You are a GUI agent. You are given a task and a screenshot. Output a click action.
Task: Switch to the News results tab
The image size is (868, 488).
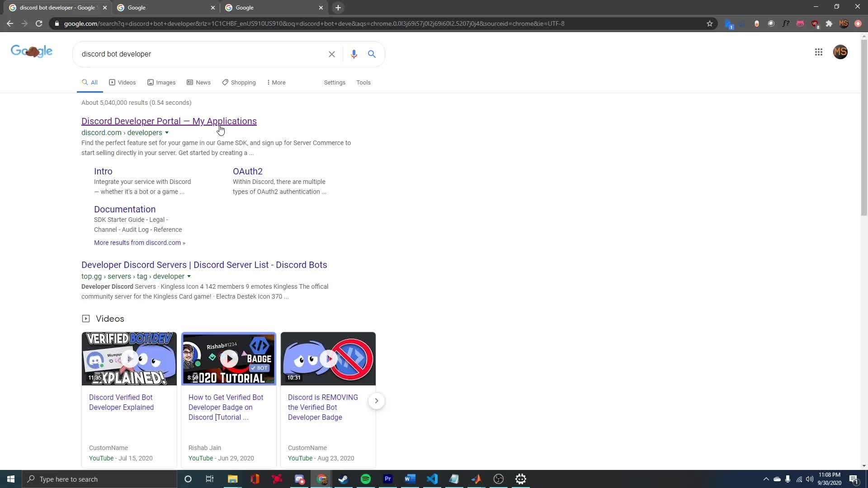pyautogui.click(x=199, y=82)
